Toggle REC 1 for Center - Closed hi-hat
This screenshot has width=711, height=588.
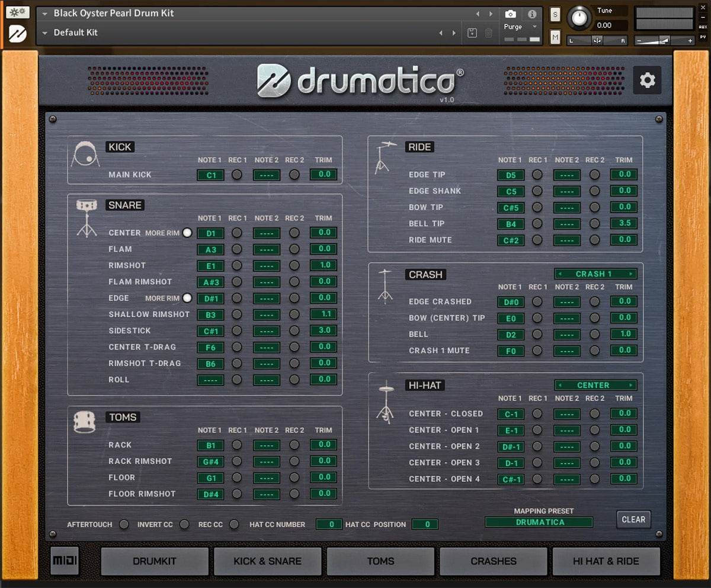pos(537,414)
